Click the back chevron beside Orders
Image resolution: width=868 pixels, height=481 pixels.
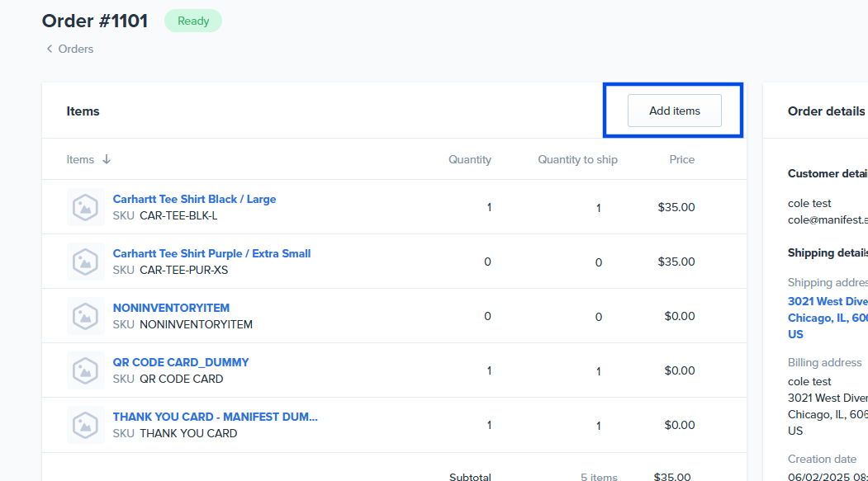point(50,50)
